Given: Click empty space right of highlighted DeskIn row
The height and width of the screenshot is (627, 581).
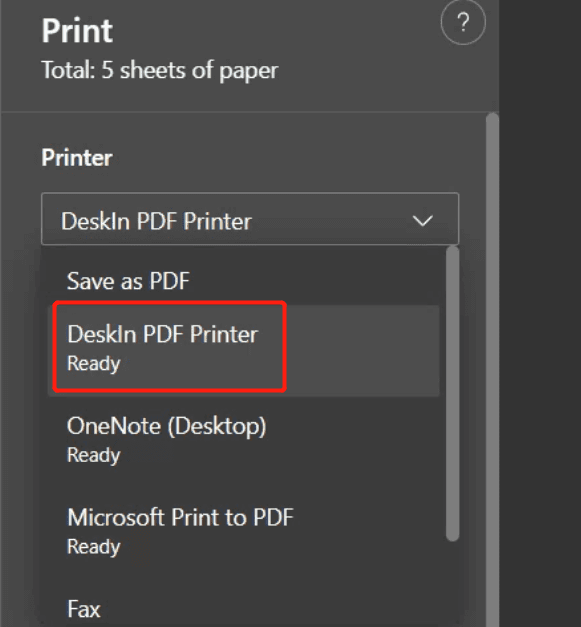Looking at the screenshot, I should 362,351.
